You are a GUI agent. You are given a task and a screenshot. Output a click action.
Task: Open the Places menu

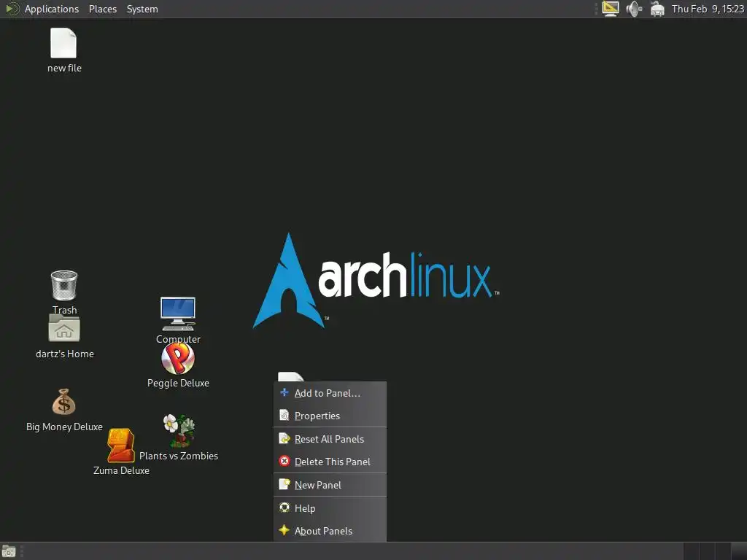click(102, 9)
